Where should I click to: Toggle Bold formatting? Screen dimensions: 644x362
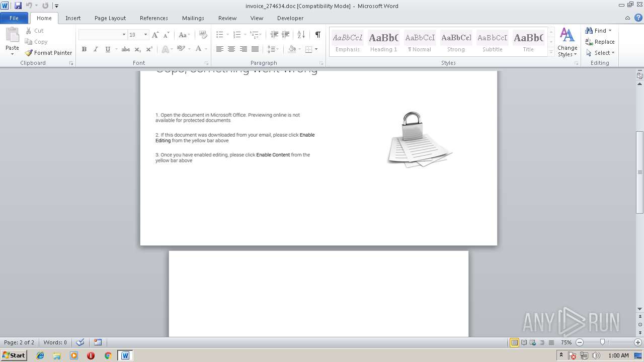click(x=84, y=49)
